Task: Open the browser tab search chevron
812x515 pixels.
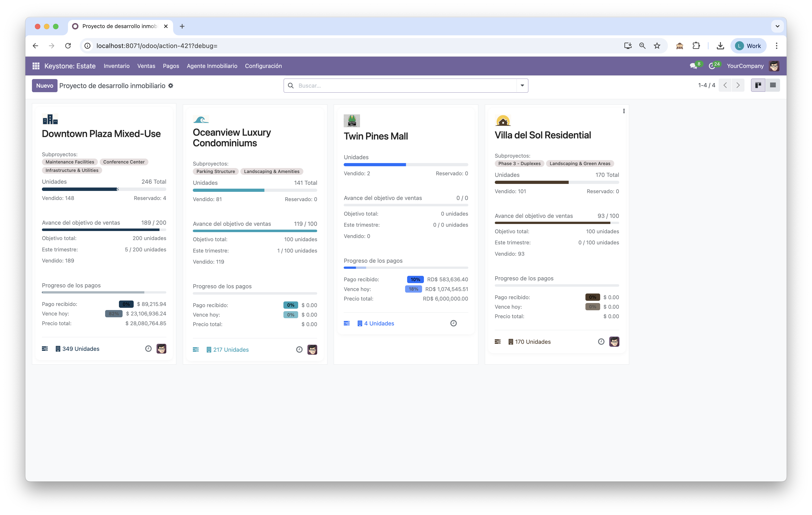Action: click(x=777, y=26)
